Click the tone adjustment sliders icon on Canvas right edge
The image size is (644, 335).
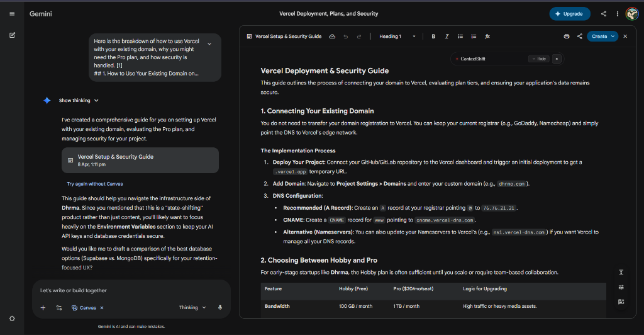(x=621, y=287)
